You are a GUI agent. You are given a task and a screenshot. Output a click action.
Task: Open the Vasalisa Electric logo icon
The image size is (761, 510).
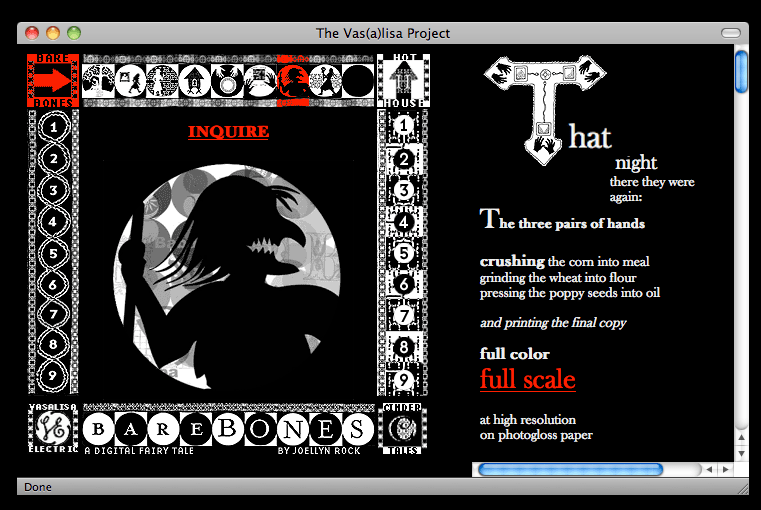click(x=52, y=429)
